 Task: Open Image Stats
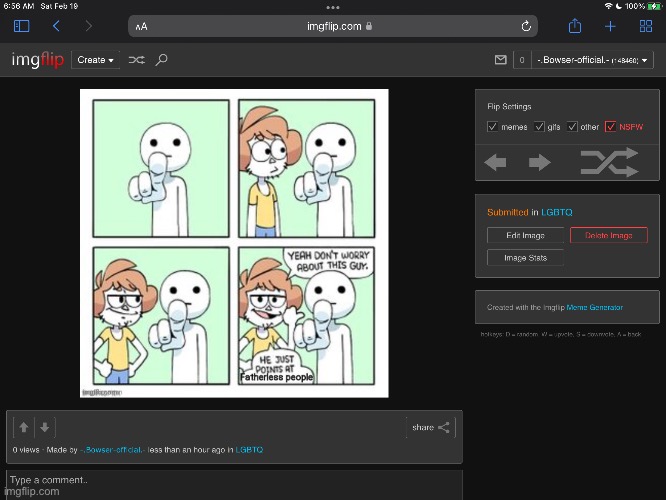525,258
